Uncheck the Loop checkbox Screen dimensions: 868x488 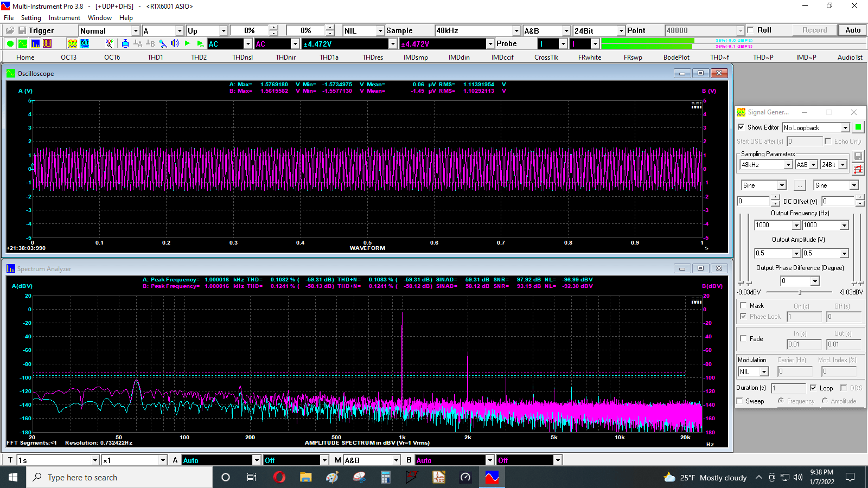pyautogui.click(x=813, y=388)
